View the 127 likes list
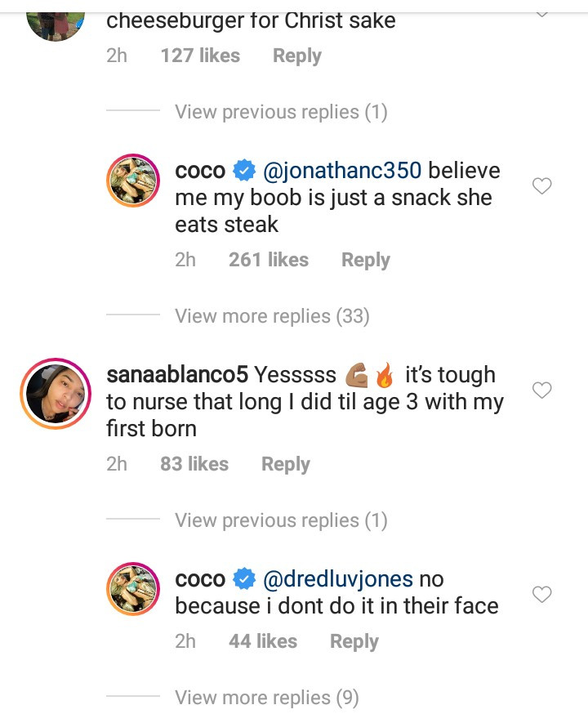Screen dimensions: 588x714 pos(200,56)
